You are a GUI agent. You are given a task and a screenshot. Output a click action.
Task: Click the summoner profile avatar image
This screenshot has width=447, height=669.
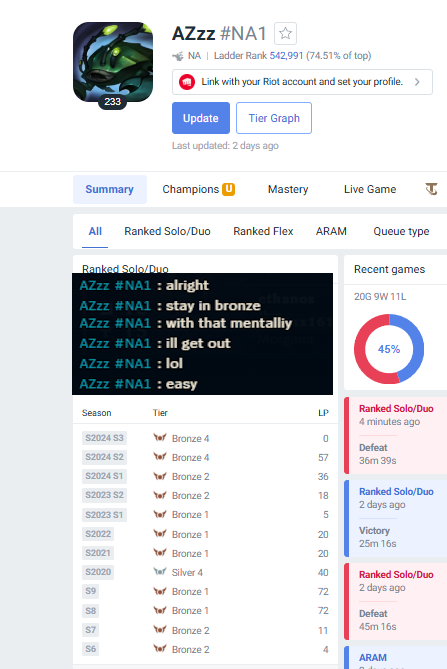(113, 62)
